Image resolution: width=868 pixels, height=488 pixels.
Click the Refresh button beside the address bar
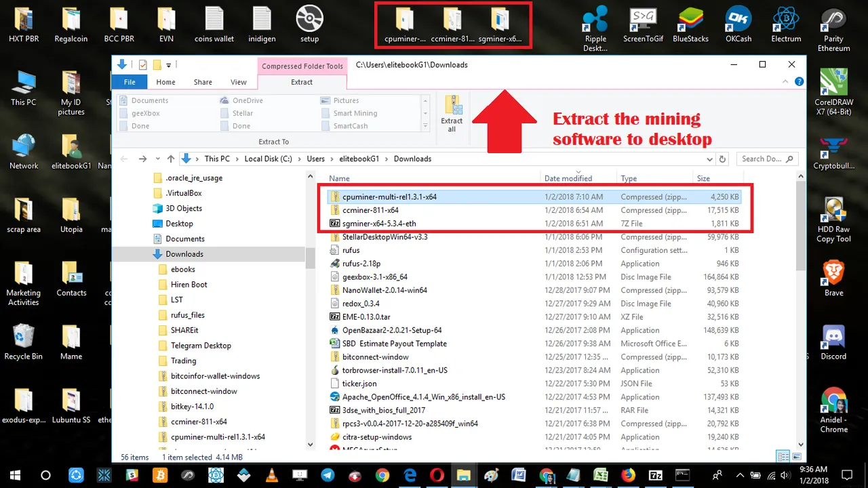722,159
